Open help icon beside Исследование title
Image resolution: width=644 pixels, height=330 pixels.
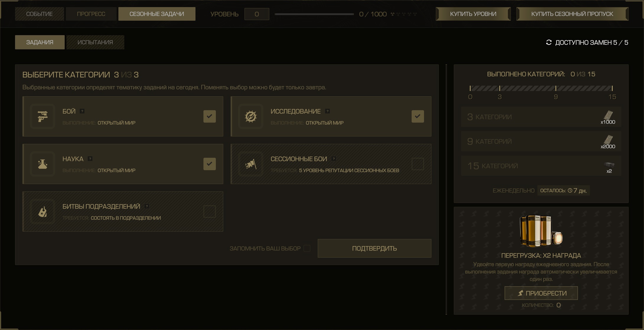[327, 111]
